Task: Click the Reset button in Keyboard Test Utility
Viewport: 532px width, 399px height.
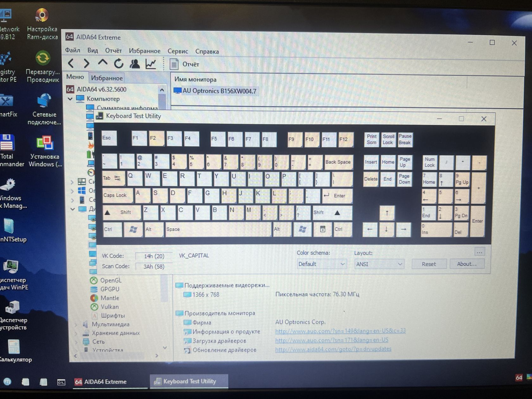Action: [429, 264]
